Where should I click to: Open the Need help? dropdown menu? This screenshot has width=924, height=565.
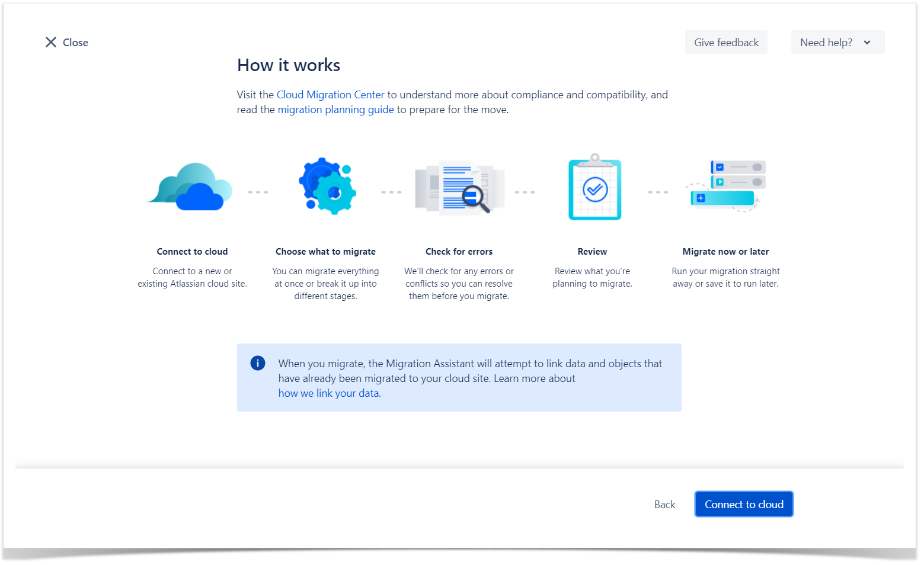826,43
